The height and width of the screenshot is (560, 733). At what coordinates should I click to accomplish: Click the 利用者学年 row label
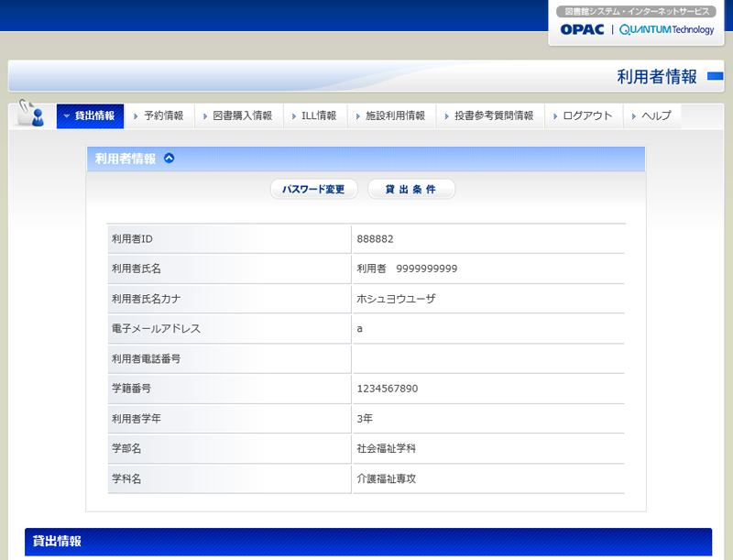[136, 418]
